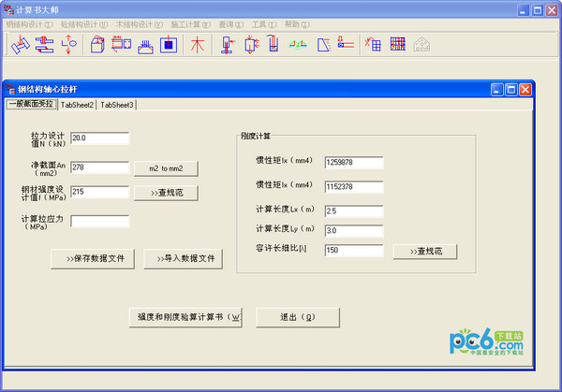
Task: Focus the 净截面An field showing 278
Action: pyautogui.click(x=100, y=167)
